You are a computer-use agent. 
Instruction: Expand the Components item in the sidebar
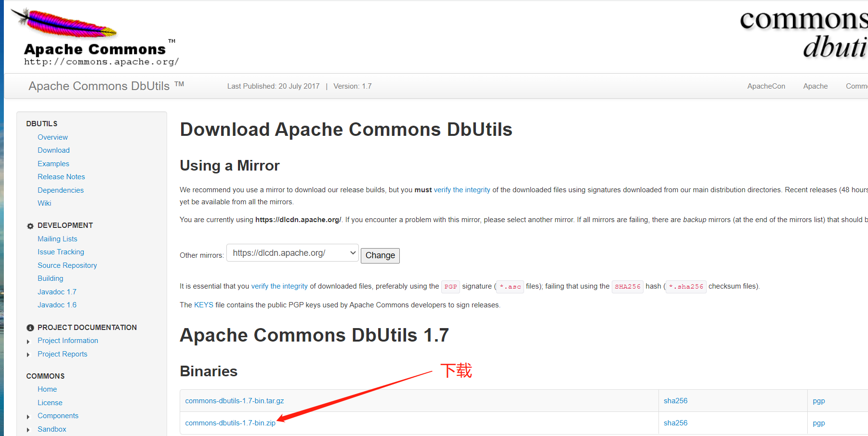[x=29, y=416]
